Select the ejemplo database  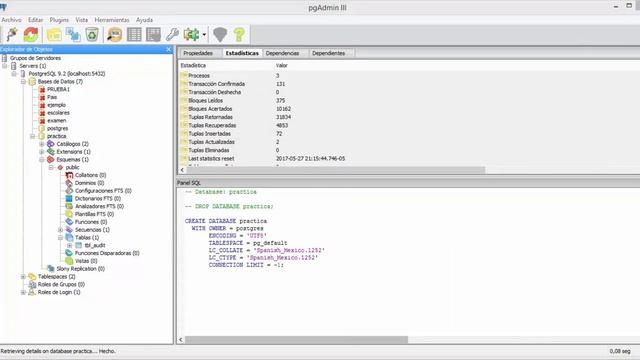(56, 105)
